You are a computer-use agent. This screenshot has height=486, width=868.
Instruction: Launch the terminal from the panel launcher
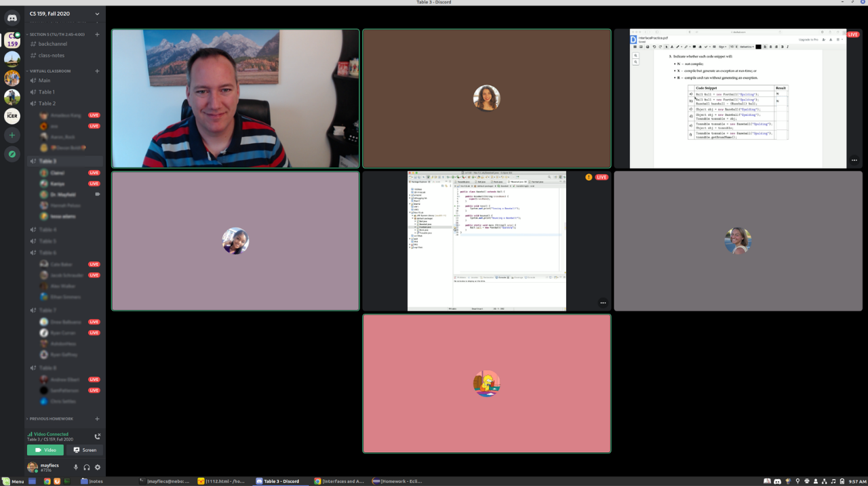point(66,481)
